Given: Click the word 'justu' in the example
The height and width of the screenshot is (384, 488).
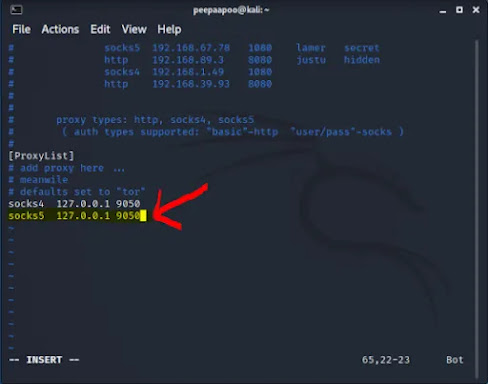Looking at the screenshot, I should pyautogui.click(x=311, y=60).
